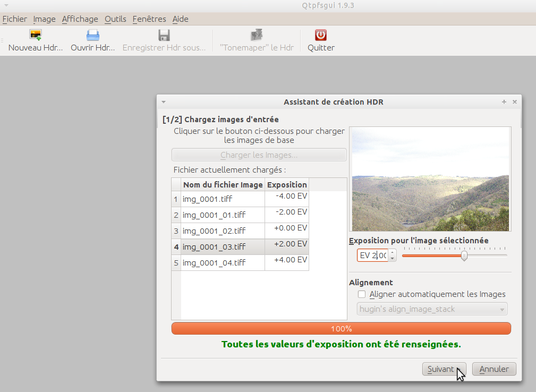This screenshot has width=536, height=392.
Task: Click the landscape preview image
Action: (430, 179)
